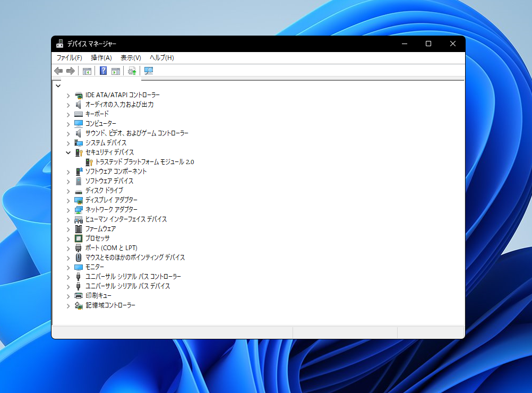Screen dimensions: 532x393
Task: Expand ユニバーサル シリアル バス コントローラー arrow
Action: (68, 277)
